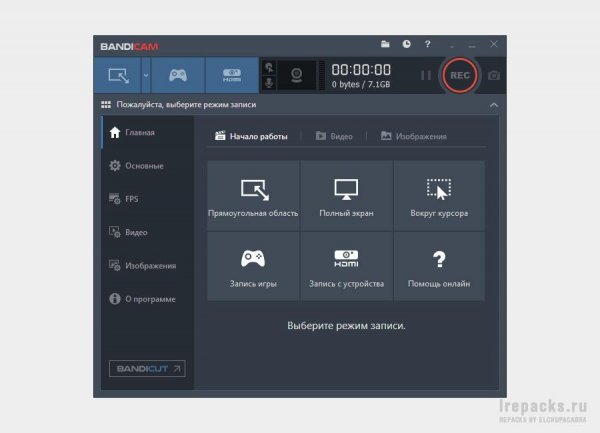The width and height of the screenshot is (600, 433).
Task: Toggle microphone recording icon
Action: click(269, 83)
